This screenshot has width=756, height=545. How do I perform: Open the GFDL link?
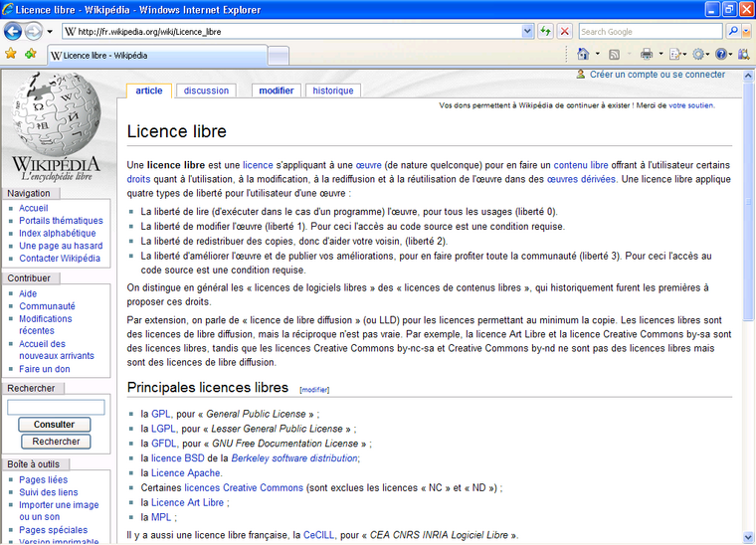[164, 444]
